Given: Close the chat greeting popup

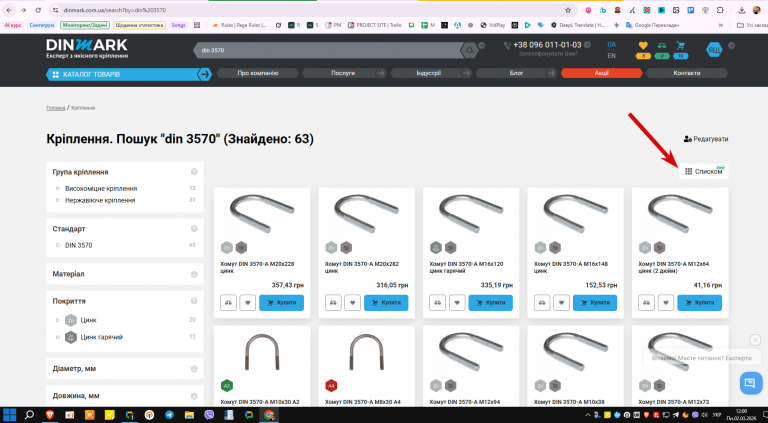Looking at the screenshot, I should pos(755,340).
